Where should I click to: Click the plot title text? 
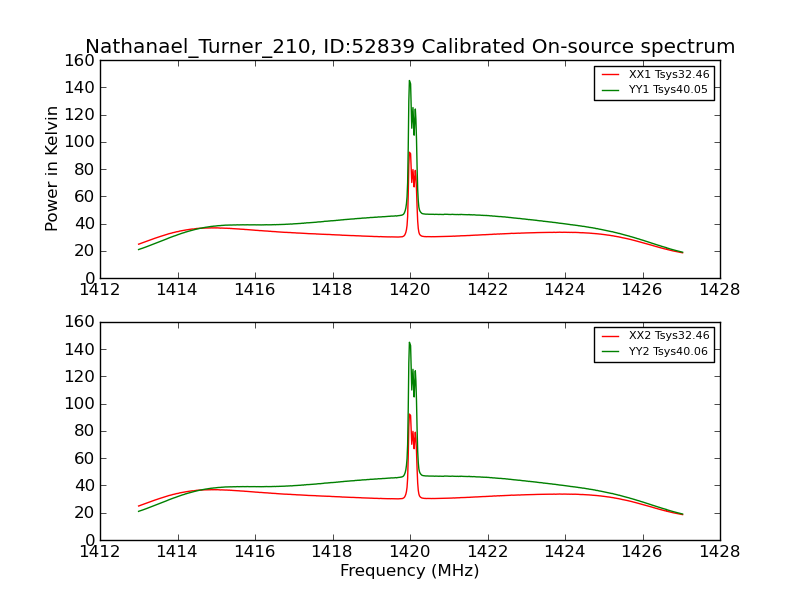coord(410,46)
